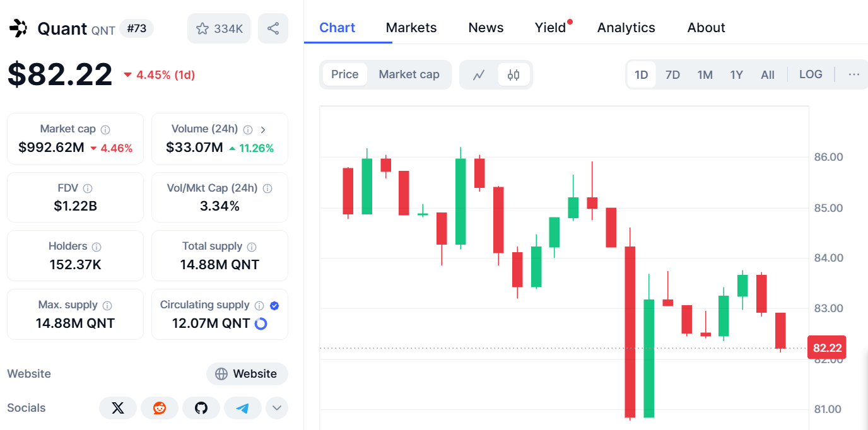Screen dimensions: 868x430
Task: Open the Telegram channel icon
Action: (243, 407)
